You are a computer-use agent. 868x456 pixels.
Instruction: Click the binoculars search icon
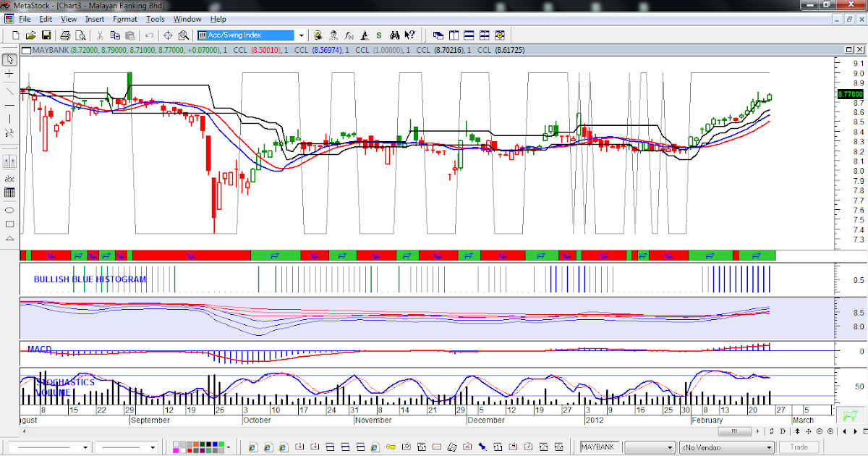tap(395, 35)
